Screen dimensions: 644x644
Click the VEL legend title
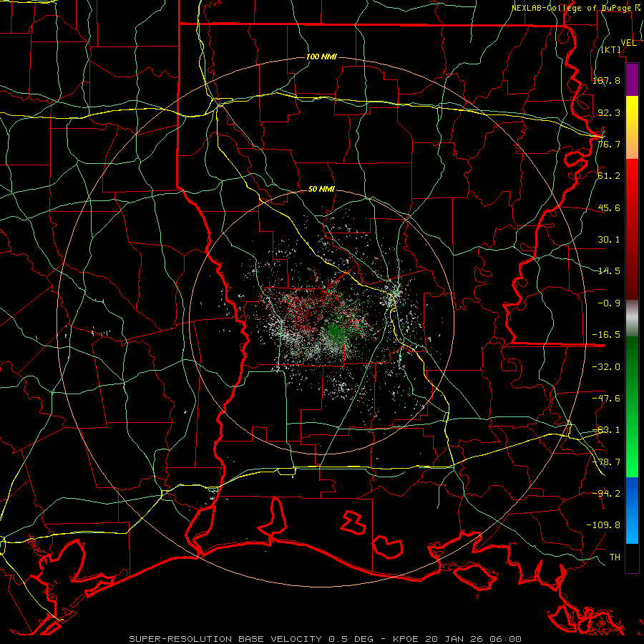[628, 43]
